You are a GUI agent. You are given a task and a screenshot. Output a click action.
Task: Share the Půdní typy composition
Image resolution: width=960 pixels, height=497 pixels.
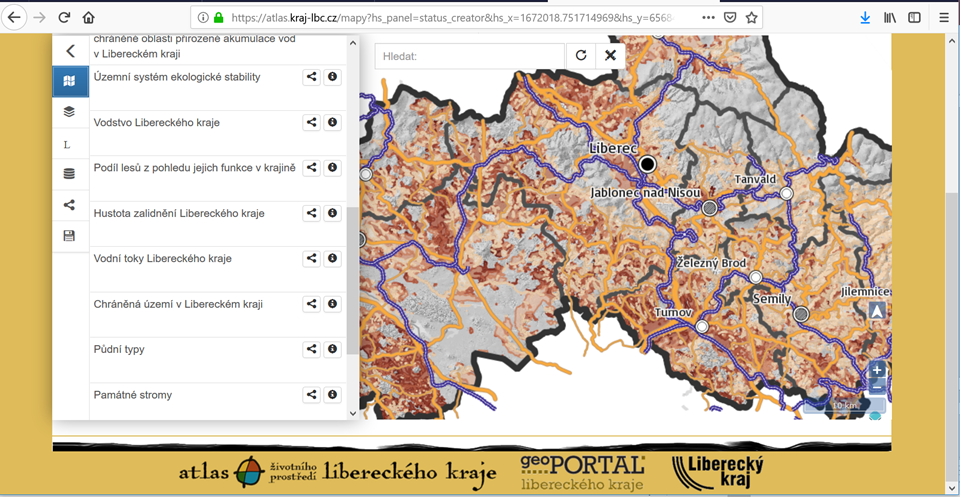pos(312,349)
